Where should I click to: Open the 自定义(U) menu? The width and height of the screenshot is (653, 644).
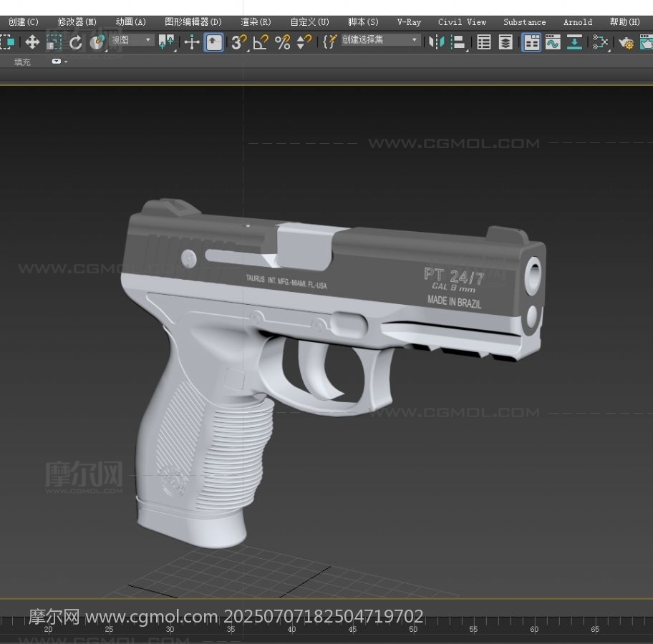pyautogui.click(x=309, y=22)
